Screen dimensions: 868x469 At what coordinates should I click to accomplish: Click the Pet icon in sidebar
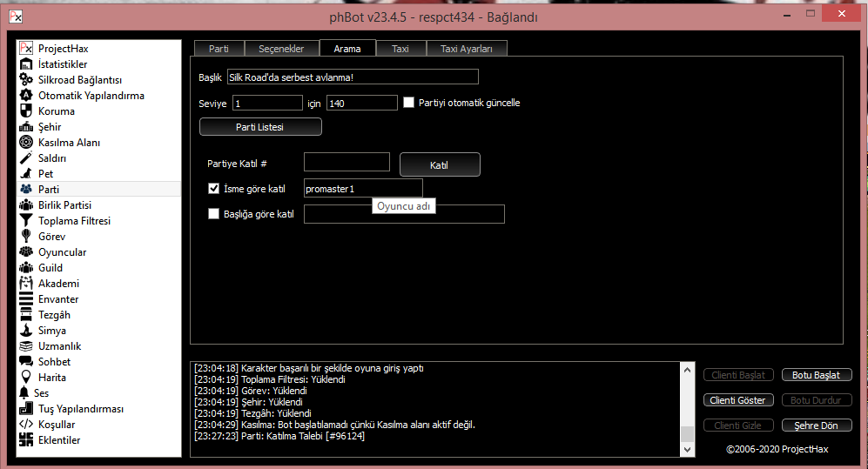26,174
